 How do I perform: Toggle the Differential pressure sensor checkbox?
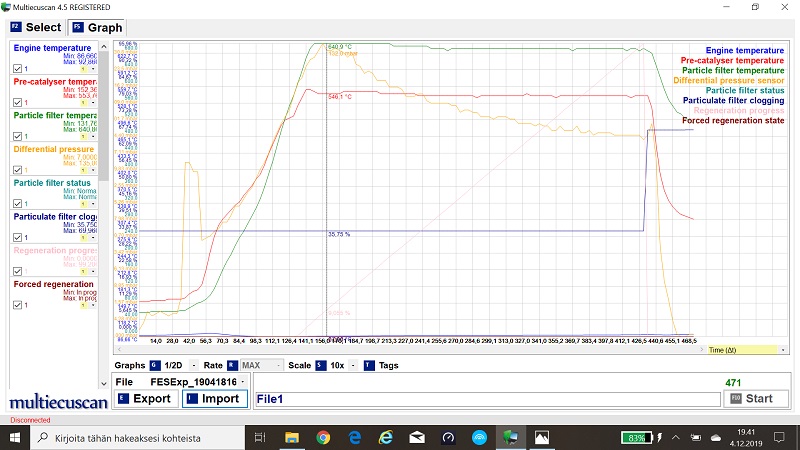pos(17,169)
